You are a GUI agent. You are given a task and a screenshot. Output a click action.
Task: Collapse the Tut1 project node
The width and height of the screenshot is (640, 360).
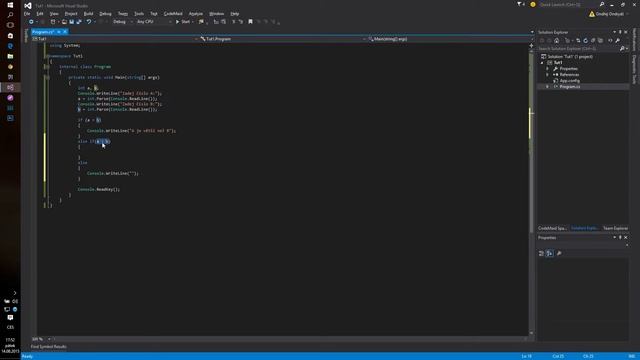click(542, 62)
